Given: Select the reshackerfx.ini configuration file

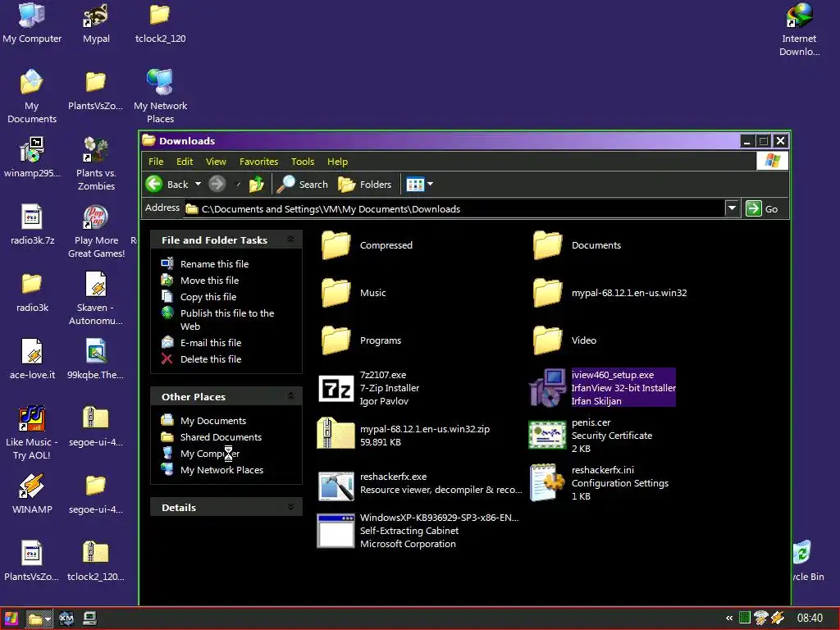Looking at the screenshot, I should pyautogui.click(x=600, y=482).
